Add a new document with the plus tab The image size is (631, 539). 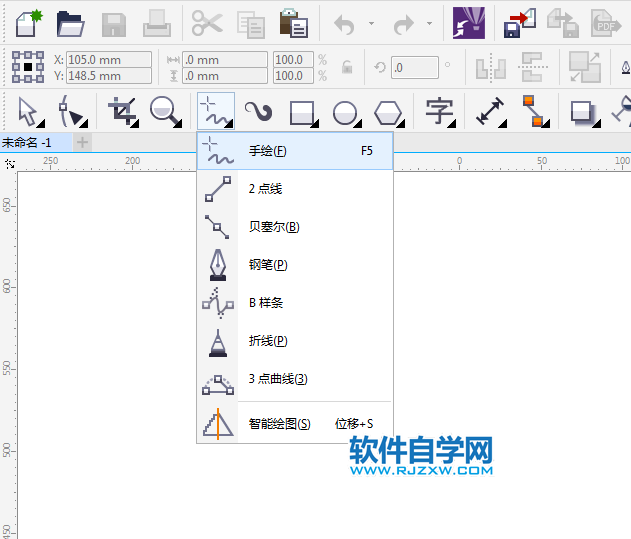83,143
